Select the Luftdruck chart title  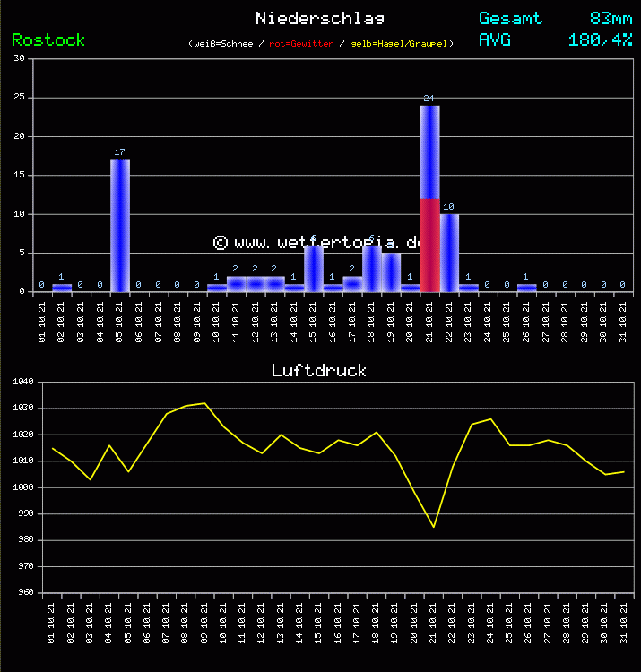click(x=319, y=370)
